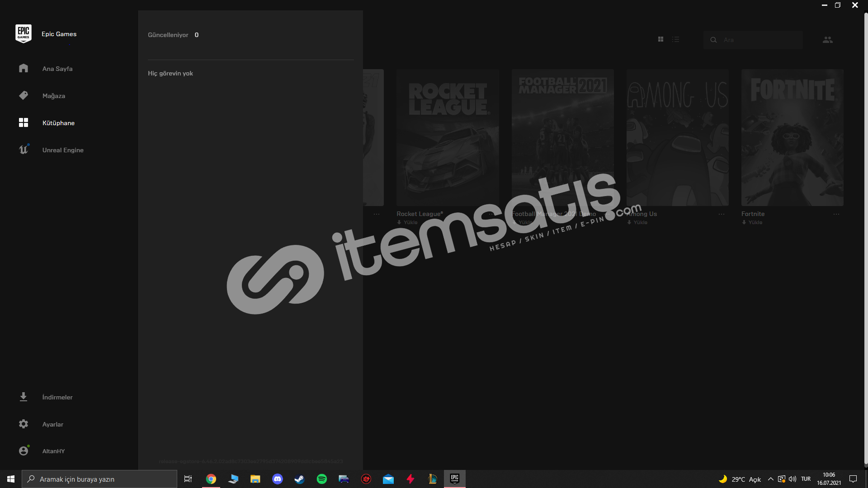Open the AltanHY account menu
Image resolution: width=868 pixels, height=488 pixels.
coord(53,451)
